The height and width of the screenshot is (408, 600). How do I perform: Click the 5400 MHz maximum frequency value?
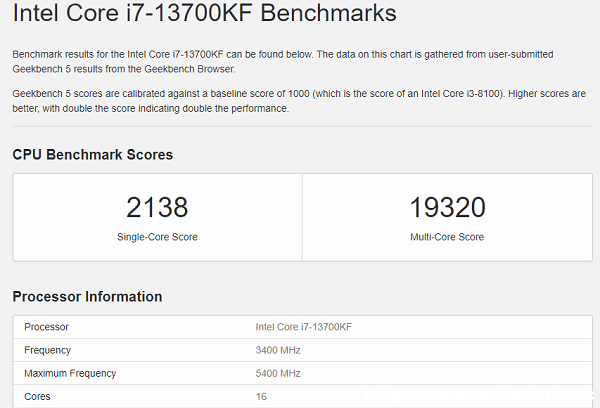[x=278, y=373]
